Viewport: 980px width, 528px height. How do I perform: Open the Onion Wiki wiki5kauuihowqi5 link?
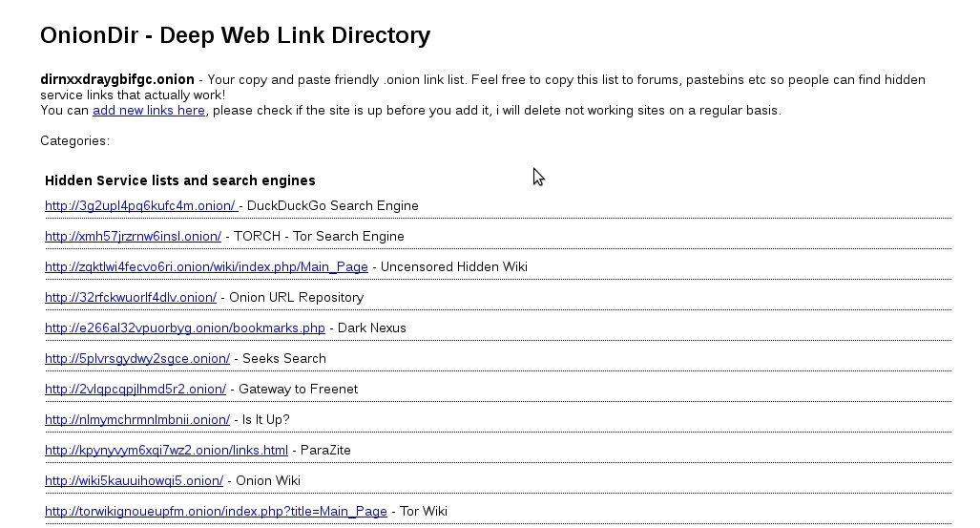pyautogui.click(x=134, y=481)
